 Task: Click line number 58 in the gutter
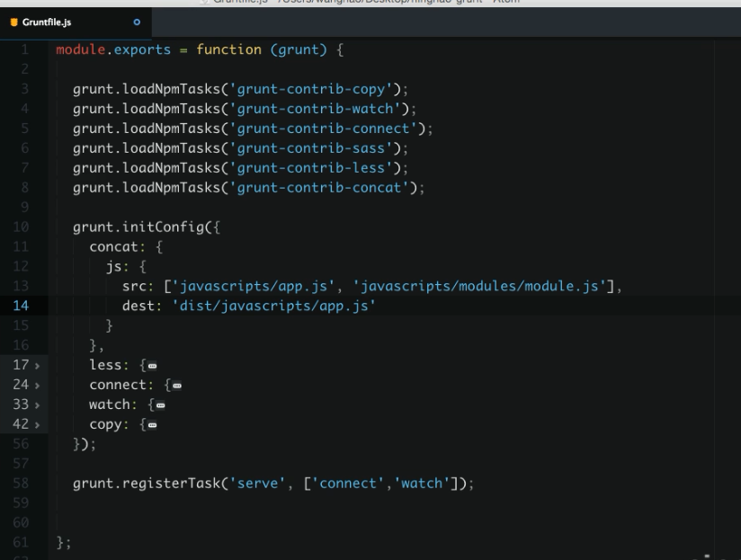click(20, 484)
